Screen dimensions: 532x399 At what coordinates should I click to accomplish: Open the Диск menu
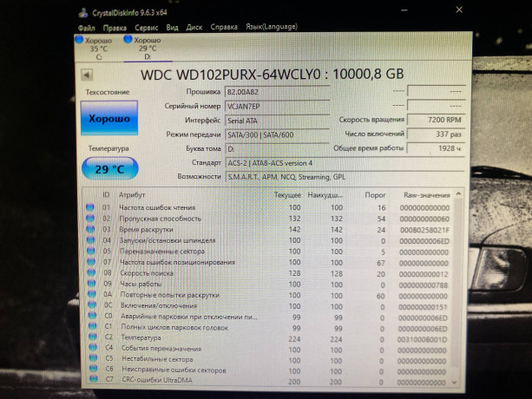pos(194,28)
